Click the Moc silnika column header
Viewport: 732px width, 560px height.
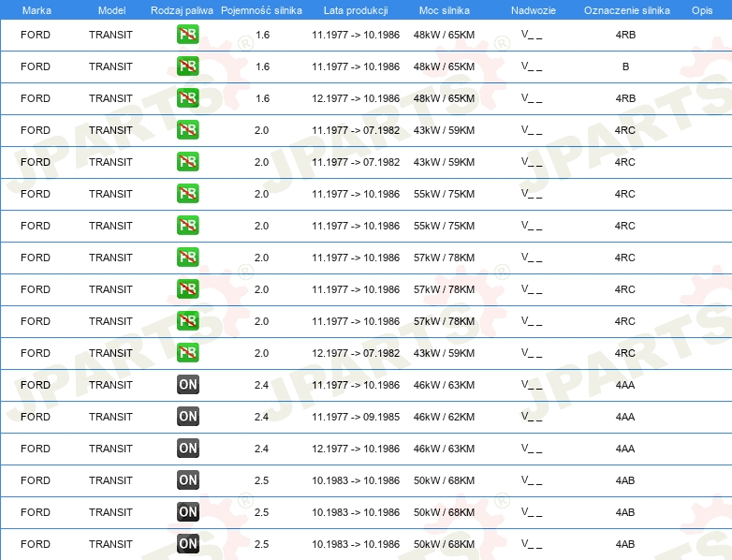(x=445, y=10)
